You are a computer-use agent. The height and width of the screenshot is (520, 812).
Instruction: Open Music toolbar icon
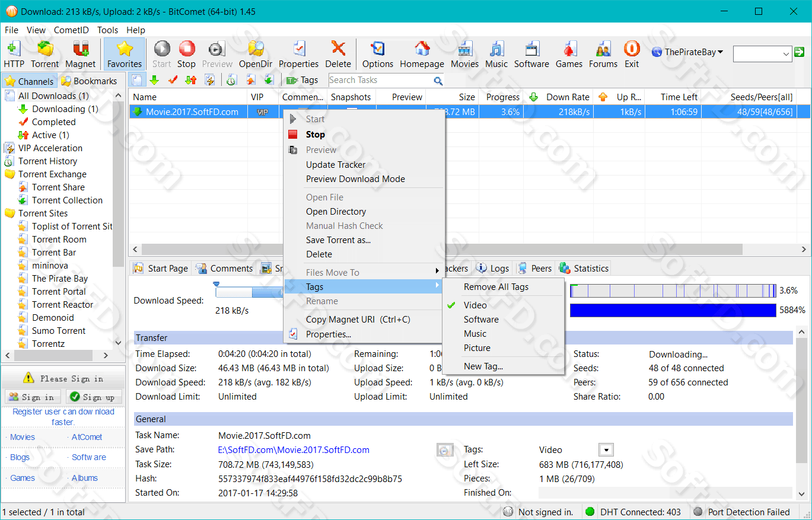click(x=496, y=54)
